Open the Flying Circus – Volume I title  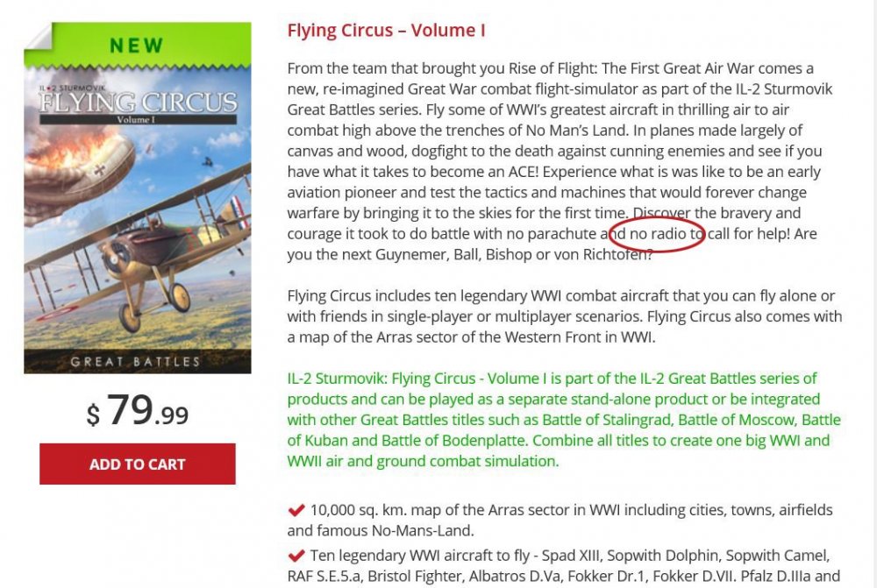pyautogui.click(x=386, y=31)
